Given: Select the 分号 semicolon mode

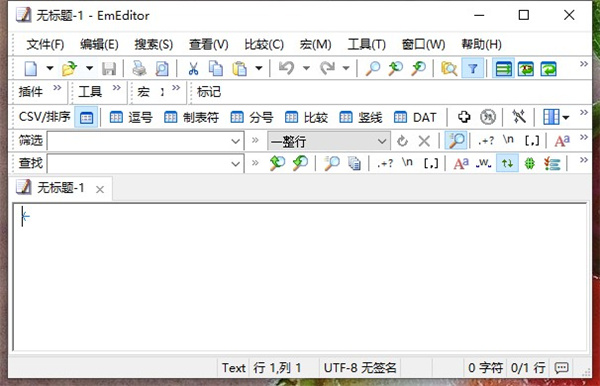Looking at the screenshot, I should tap(252, 117).
